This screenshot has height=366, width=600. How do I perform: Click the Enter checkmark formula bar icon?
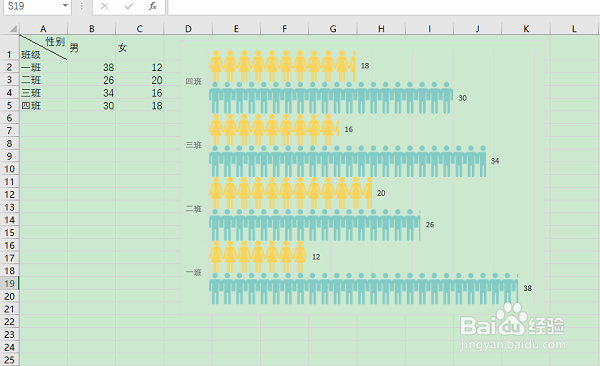(129, 6)
